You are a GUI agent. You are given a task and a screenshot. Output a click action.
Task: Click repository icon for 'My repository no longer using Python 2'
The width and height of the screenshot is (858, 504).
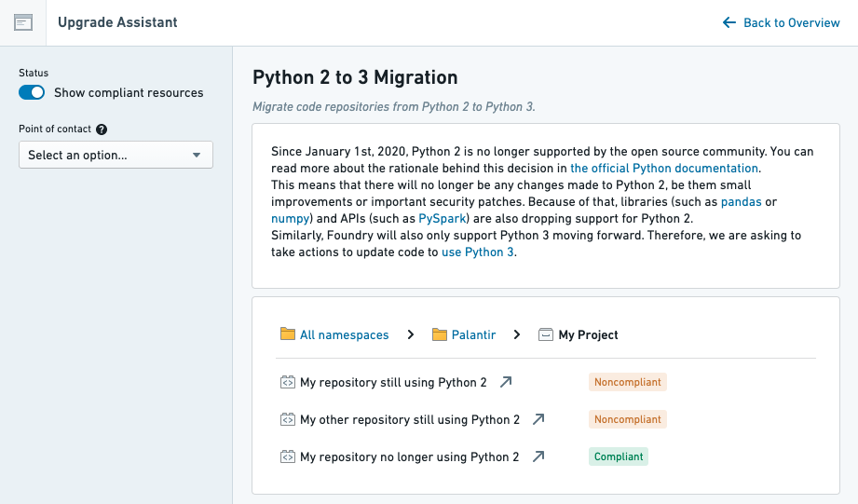tap(287, 456)
